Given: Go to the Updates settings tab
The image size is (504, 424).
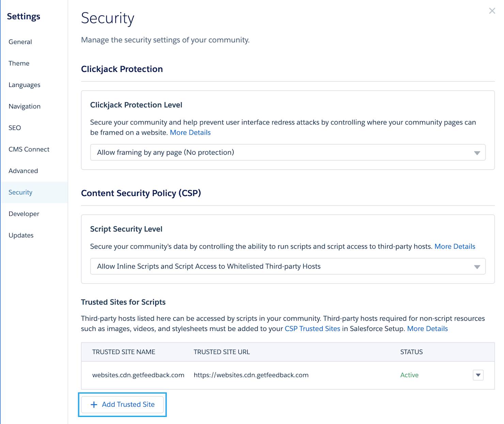Looking at the screenshot, I should [x=21, y=235].
